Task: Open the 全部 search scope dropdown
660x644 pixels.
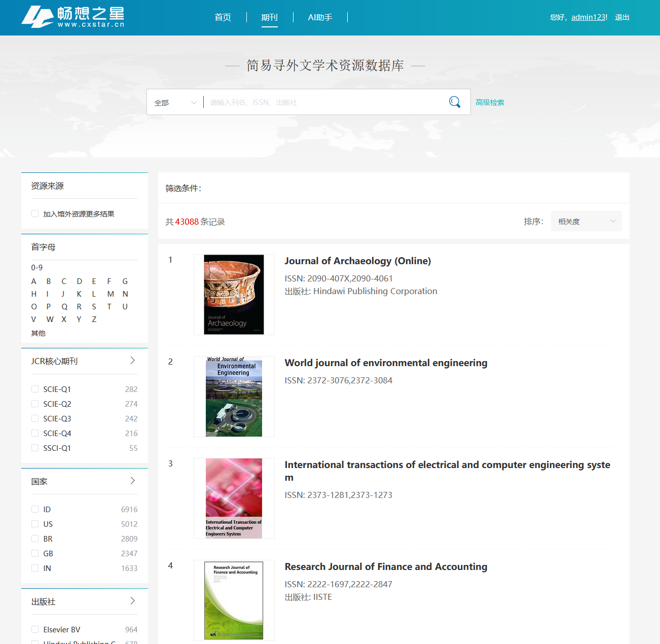Action: point(175,102)
